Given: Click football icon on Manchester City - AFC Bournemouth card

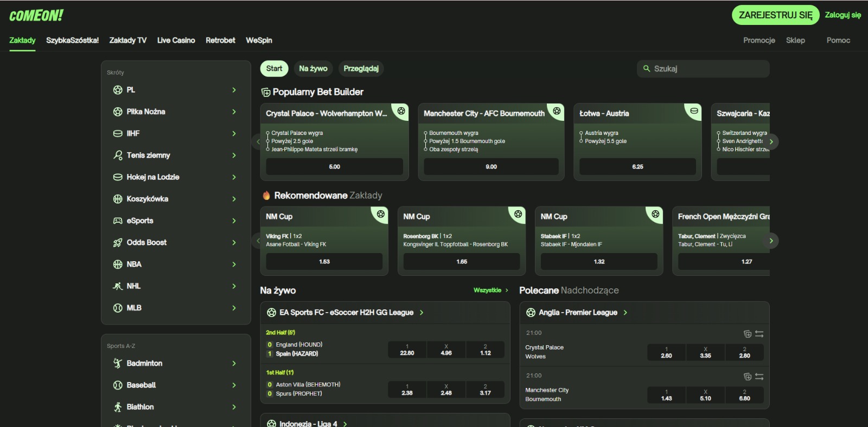Looking at the screenshot, I should pos(557,111).
